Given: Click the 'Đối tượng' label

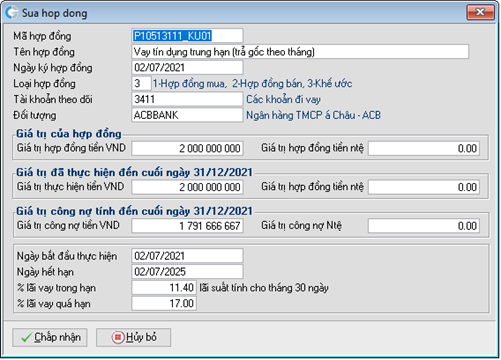Looking at the screenshot, I should 35,115.
